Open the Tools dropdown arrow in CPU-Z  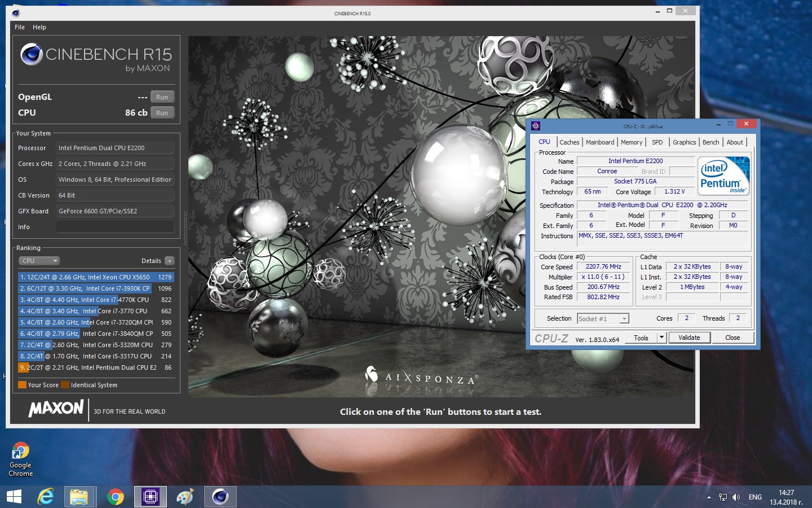[x=662, y=338]
